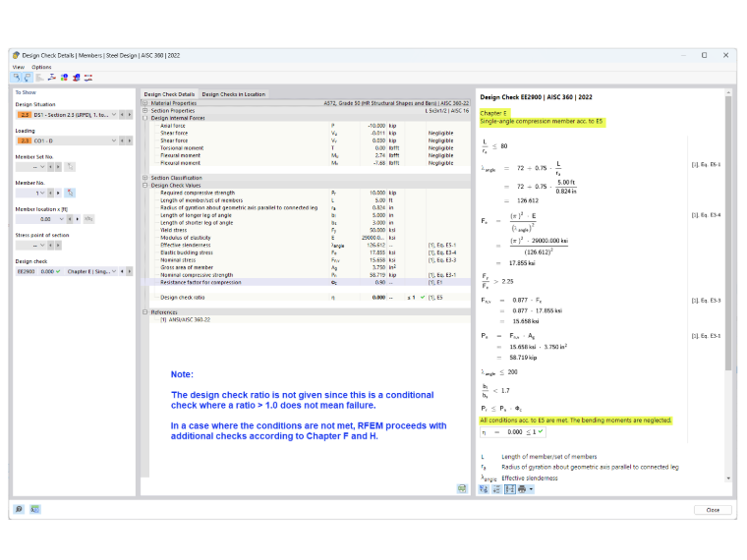Click the outlined formula layout icon
Image resolution: width=747 pixels, height=560 pixels.
coord(510,489)
